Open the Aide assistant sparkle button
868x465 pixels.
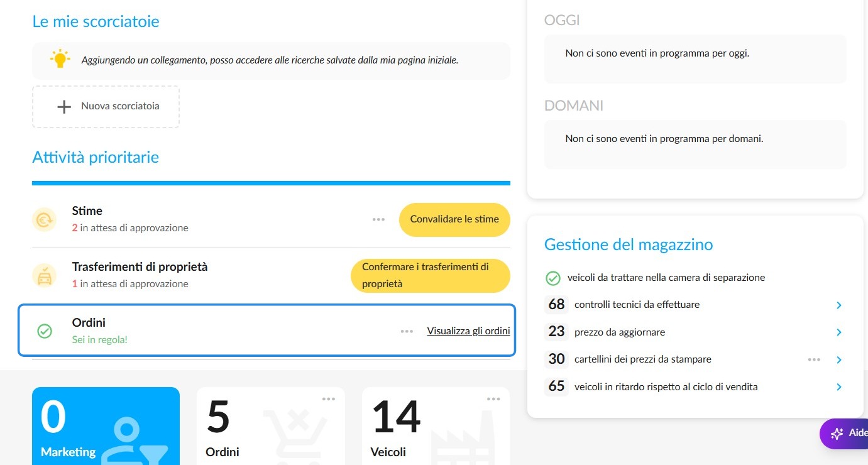(x=843, y=434)
